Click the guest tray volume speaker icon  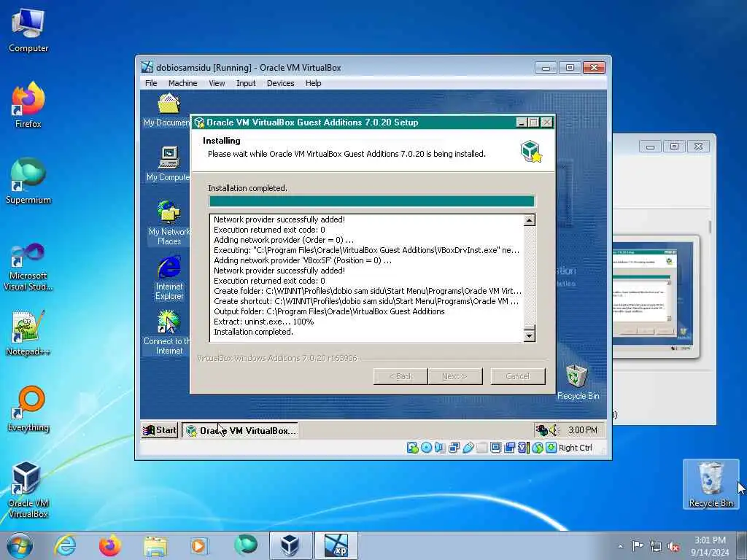554,430
